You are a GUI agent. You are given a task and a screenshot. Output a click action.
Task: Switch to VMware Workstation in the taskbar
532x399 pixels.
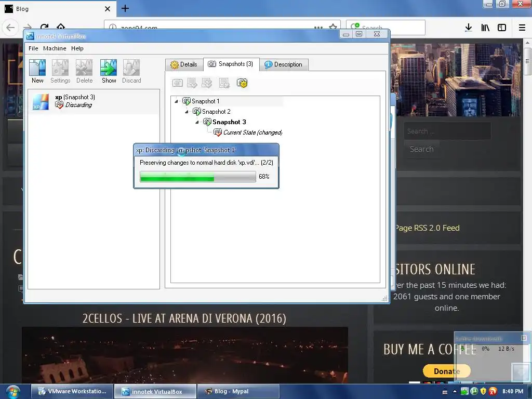pos(72,391)
